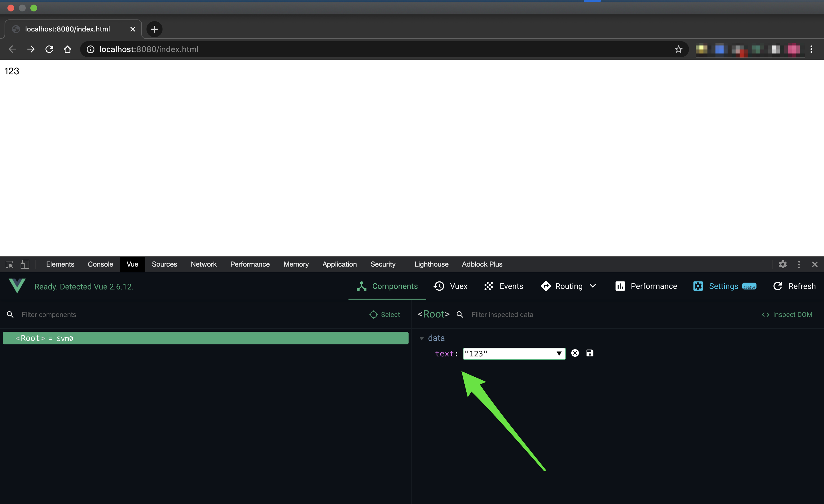Bookmark this page with star icon
This screenshot has width=824, height=504.
point(678,49)
